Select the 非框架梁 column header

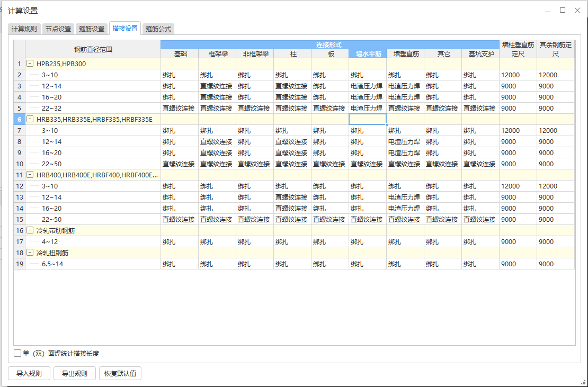[255, 54]
